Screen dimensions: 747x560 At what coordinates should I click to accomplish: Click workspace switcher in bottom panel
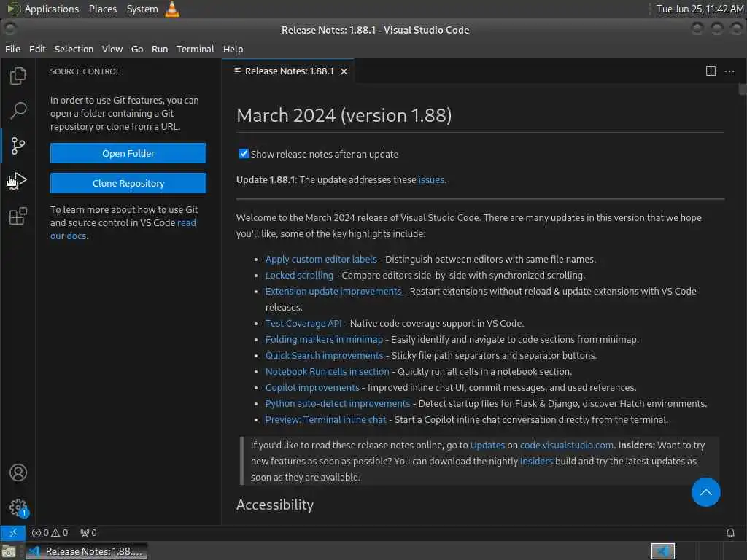[x=662, y=551]
